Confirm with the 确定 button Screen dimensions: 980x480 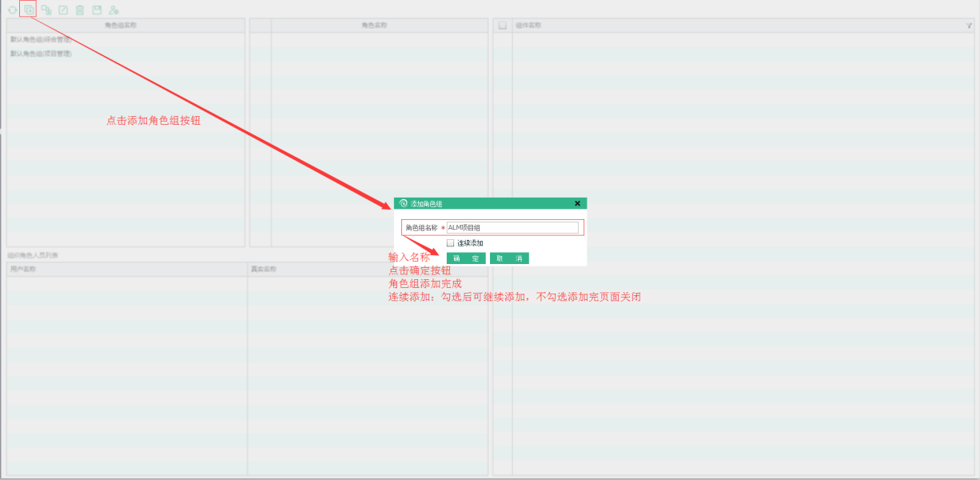pos(466,258)
